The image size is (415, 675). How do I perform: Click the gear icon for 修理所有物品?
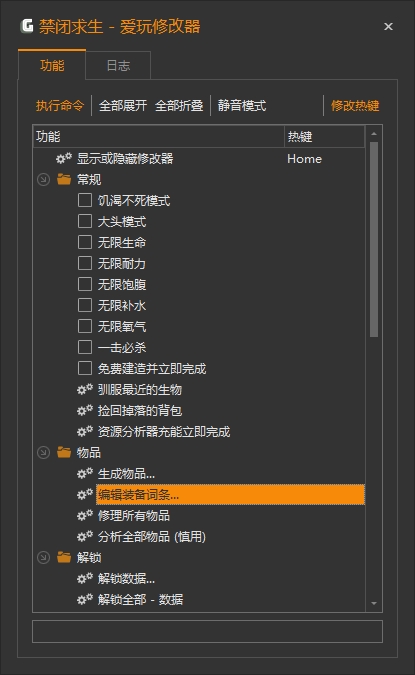click(85, 515)
